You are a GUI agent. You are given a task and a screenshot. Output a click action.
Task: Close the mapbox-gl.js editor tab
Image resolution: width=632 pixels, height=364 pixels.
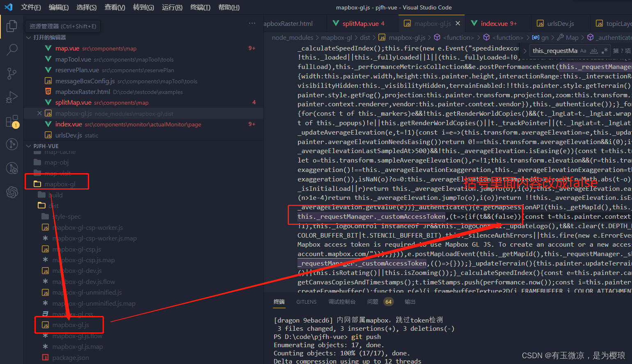click(x=458, y=23)
